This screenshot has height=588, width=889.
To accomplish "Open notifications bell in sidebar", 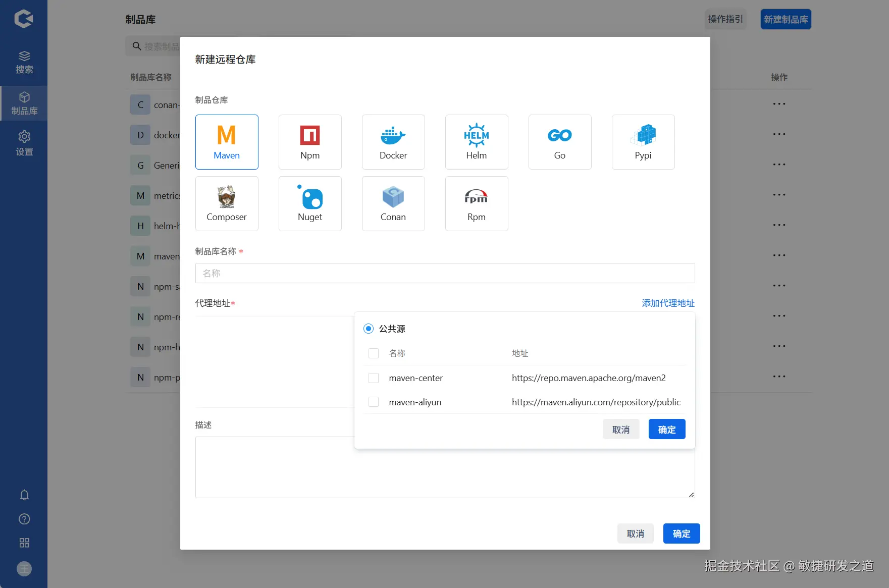I will (24, 495).
